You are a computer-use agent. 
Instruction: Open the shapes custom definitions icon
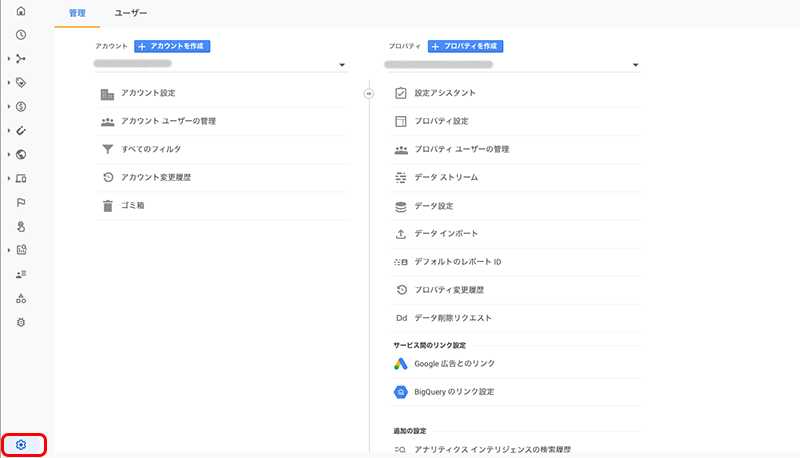point(21,298)
